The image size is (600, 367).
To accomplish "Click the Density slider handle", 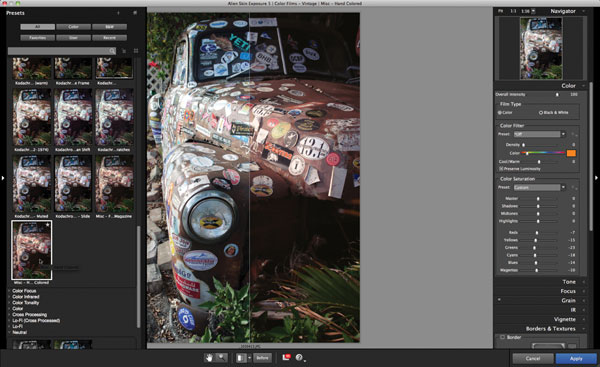I will tap(523, 145).
